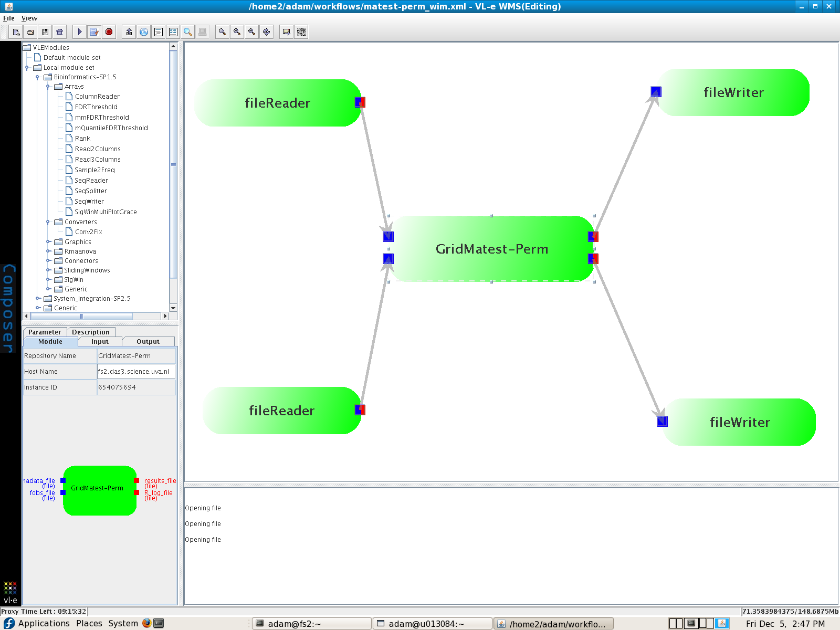
Task: Select the GridMatest-Perm node on canvas
Action: click(491, 249)
